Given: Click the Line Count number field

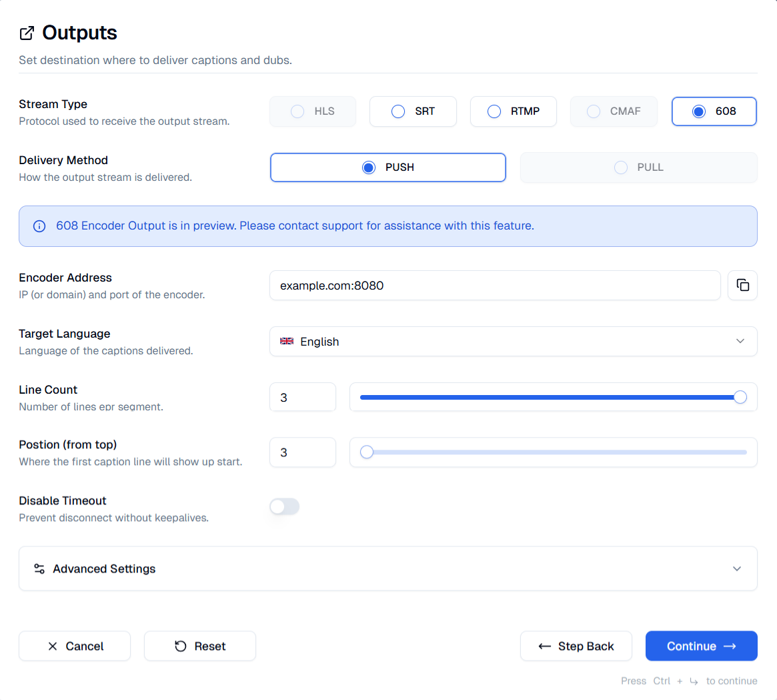Looking at the screenshot, I should 303,397.
